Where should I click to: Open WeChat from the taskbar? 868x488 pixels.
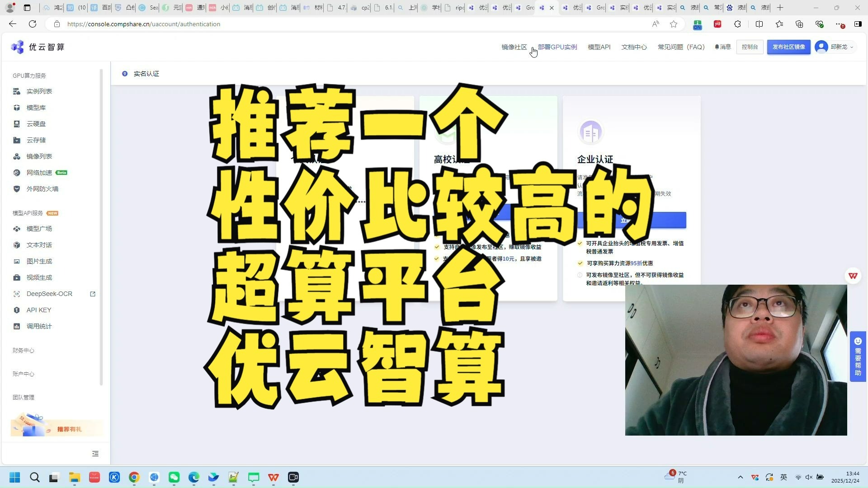[x=174, y=477]
